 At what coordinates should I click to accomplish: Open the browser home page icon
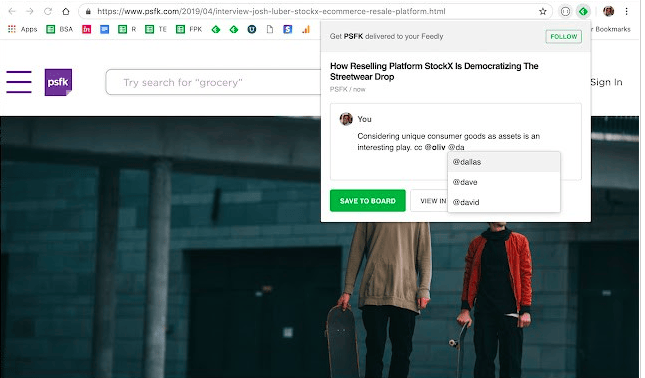click(66, 12)
